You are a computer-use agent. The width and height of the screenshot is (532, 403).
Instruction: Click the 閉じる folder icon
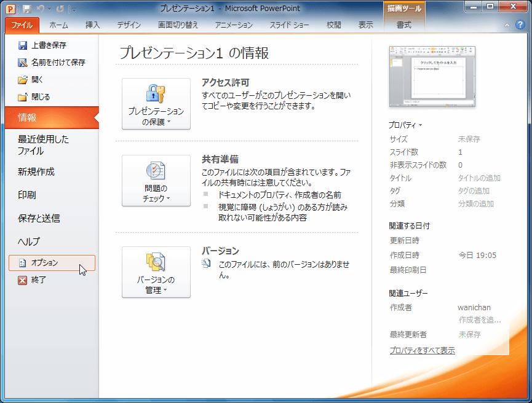point(22,97)
